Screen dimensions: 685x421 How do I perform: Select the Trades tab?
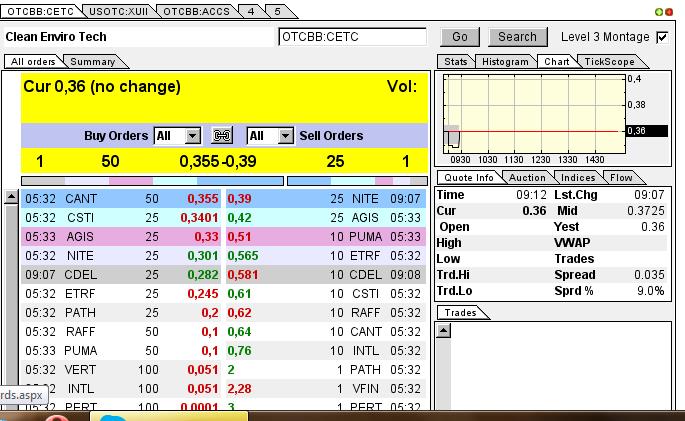(x=460, y=313)
